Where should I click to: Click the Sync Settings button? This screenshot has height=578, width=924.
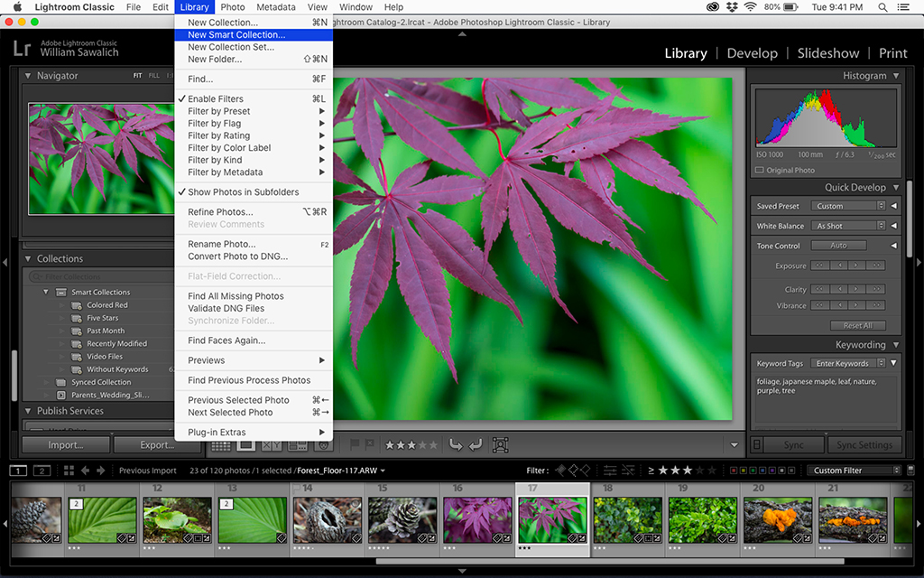(864, 445)
